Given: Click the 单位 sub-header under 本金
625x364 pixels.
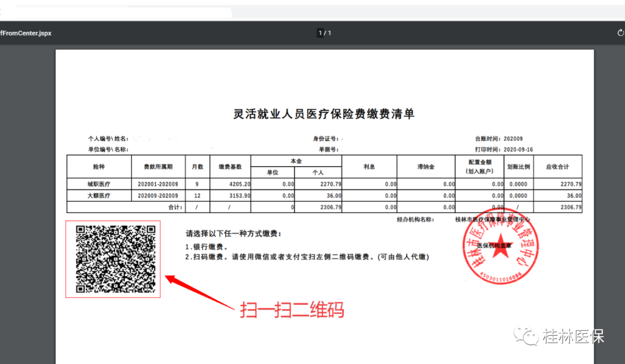Looking at the screenshot, I should 272,172.
